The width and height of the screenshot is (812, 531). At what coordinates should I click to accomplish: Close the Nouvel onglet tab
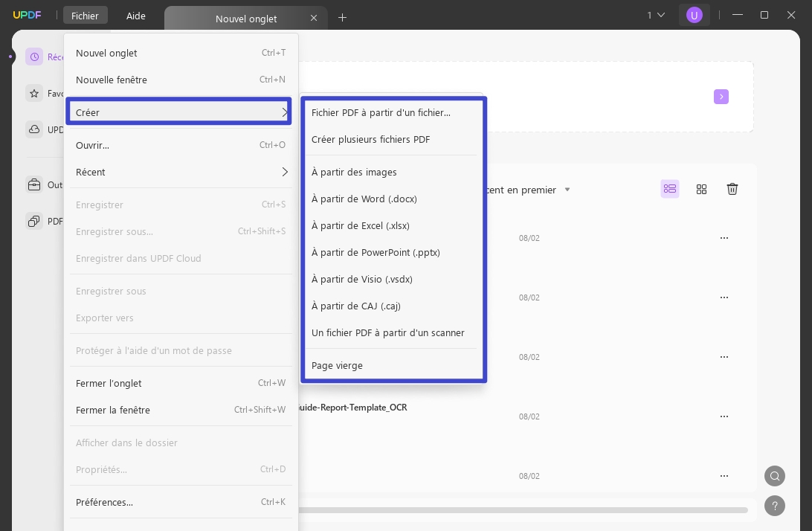tap(314, 18)
